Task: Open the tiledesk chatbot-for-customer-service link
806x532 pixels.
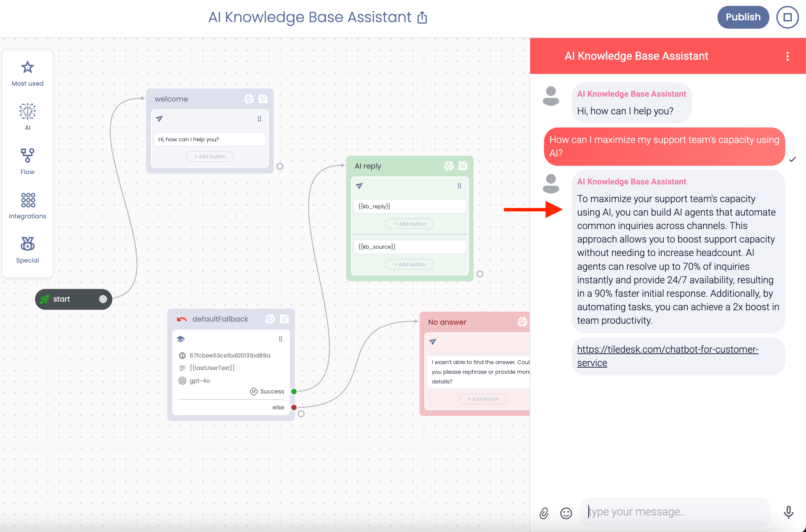Action: pos(667,356)
